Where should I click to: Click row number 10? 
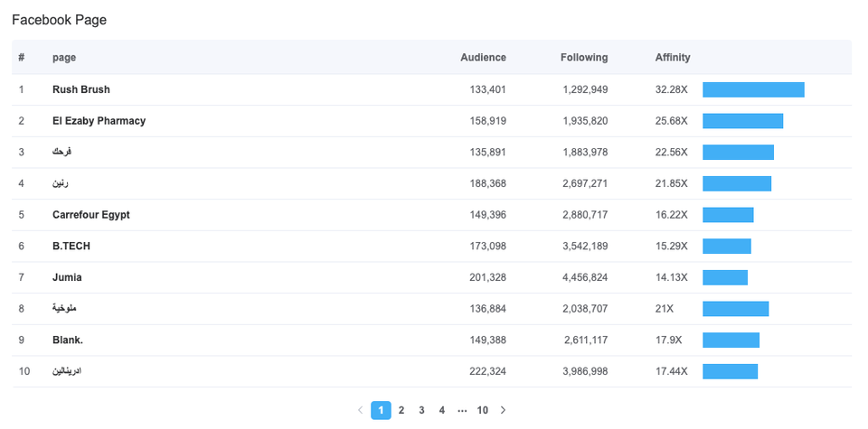tap(24, 371)
